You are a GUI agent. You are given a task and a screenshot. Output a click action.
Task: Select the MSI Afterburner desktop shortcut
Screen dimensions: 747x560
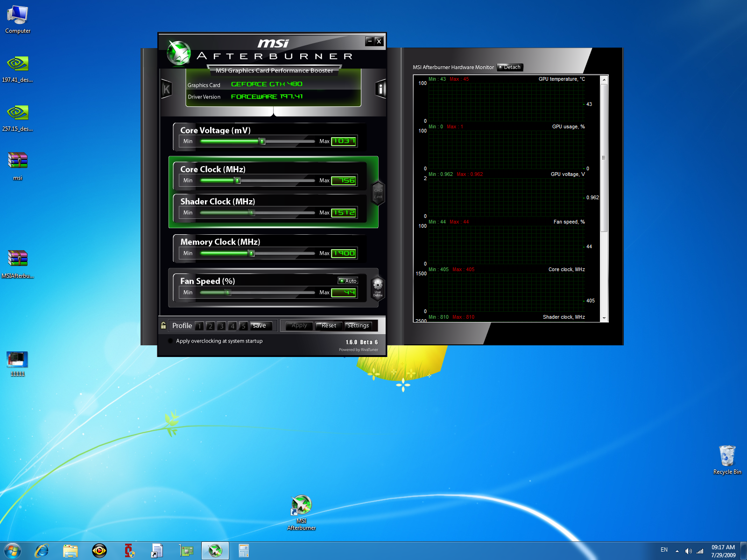302,512
